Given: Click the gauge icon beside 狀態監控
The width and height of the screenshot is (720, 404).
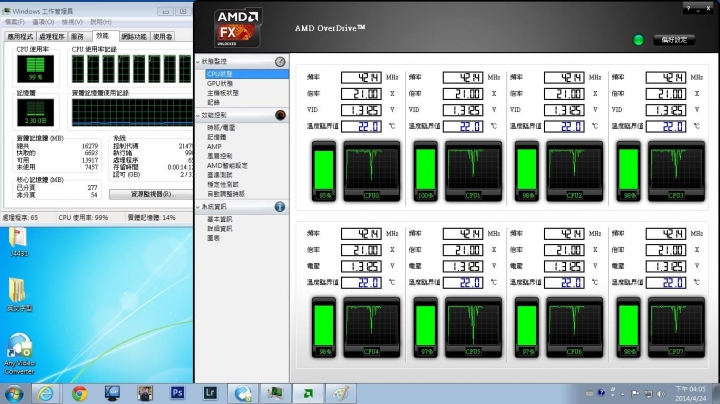Looking at the screenshot, I should 280,62.
